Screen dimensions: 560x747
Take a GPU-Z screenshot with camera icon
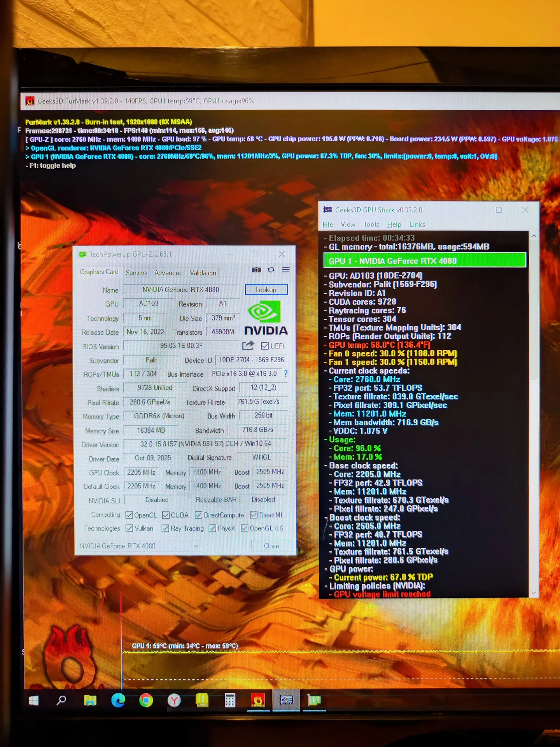pos(256,270)
